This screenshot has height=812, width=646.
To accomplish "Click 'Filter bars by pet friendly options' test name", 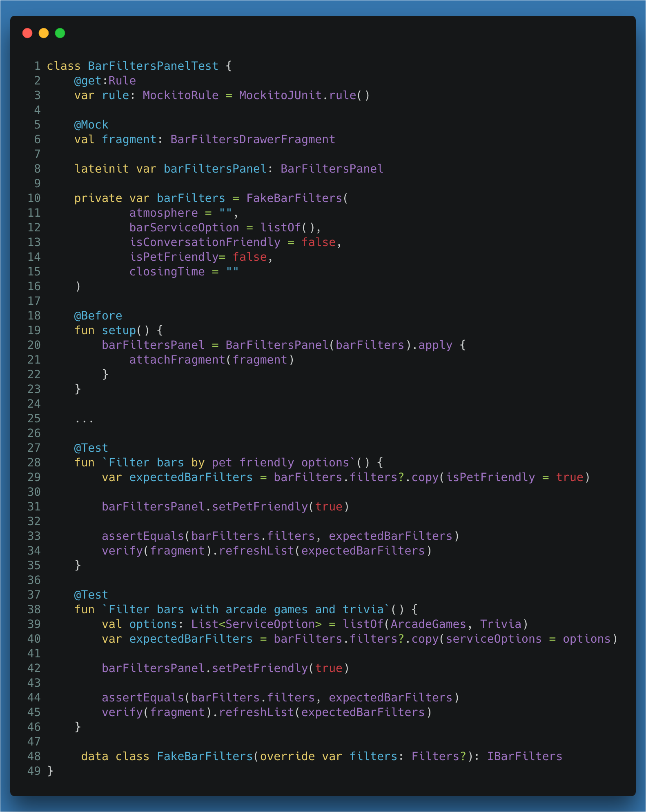I will point(229,463).
